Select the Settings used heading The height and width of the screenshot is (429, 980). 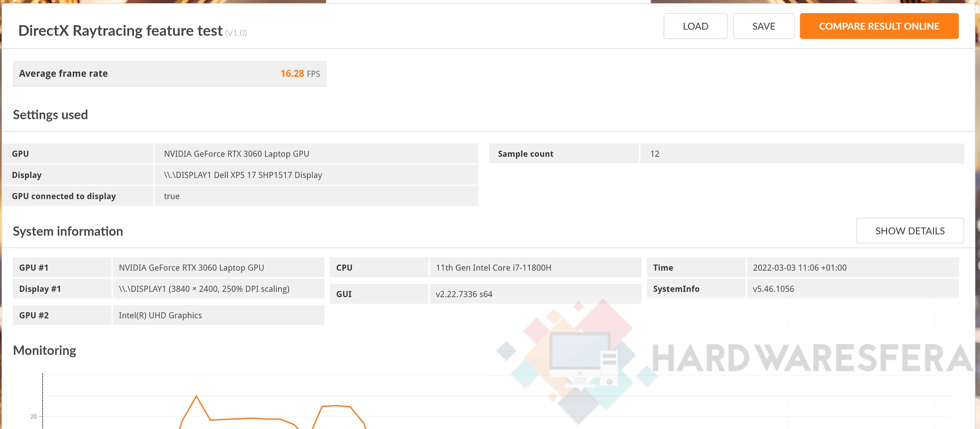[50, 115]
